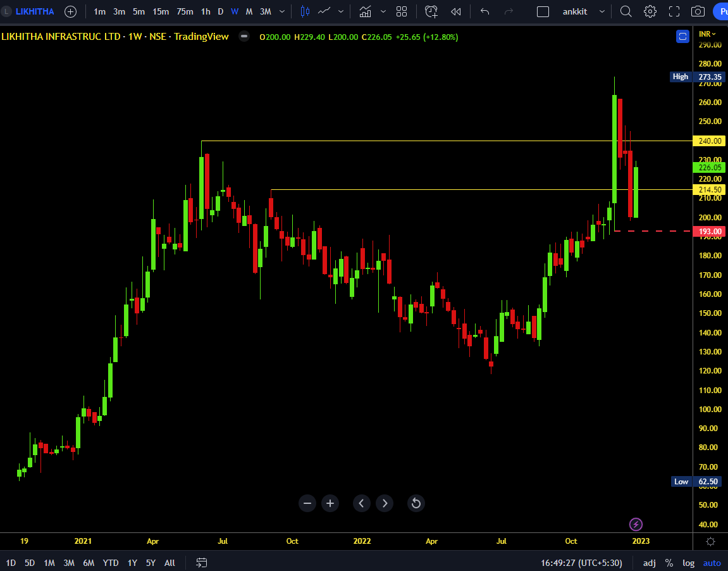Open indicator templates grid icon

coord(402,11)
